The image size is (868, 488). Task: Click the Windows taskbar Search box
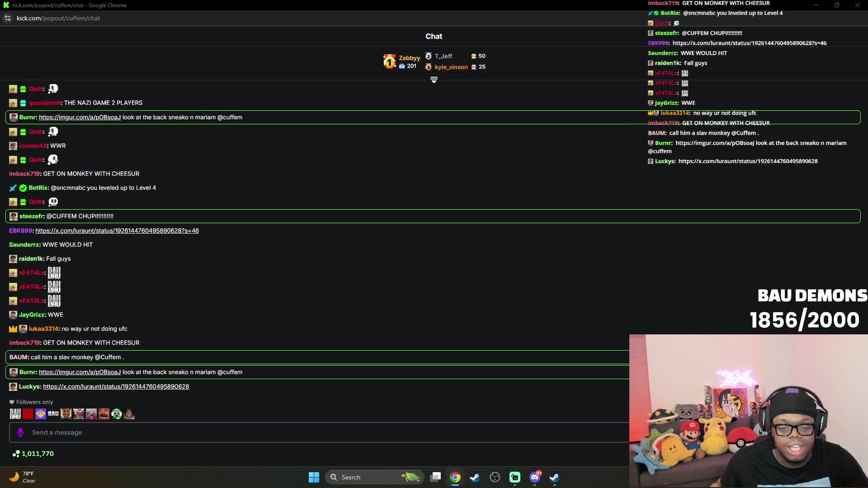374,477
